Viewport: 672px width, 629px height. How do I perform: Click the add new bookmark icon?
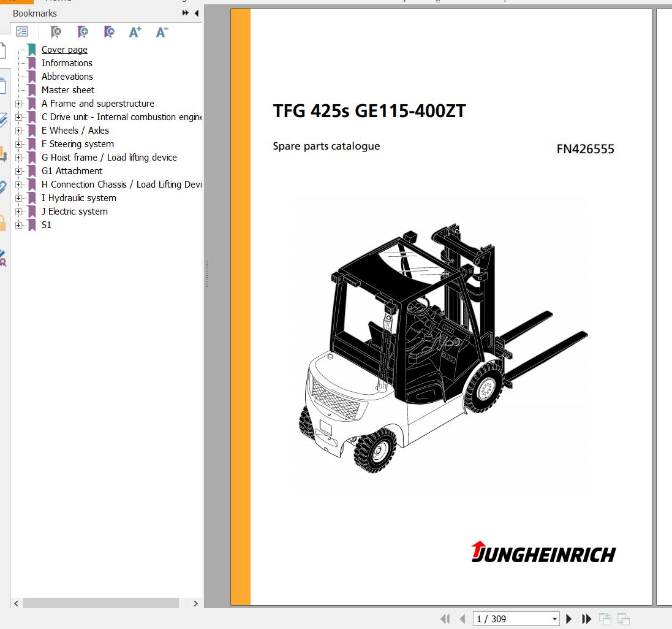coord(83,32)
